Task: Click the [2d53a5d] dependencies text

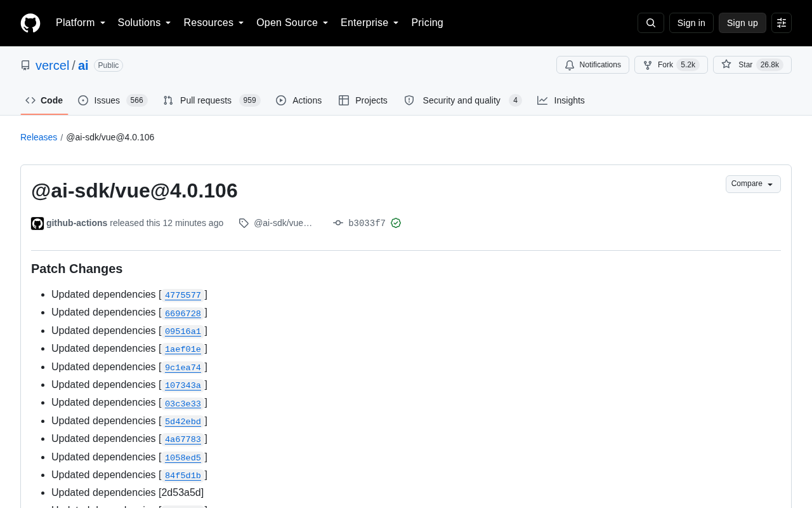Action: click(181, 493)
